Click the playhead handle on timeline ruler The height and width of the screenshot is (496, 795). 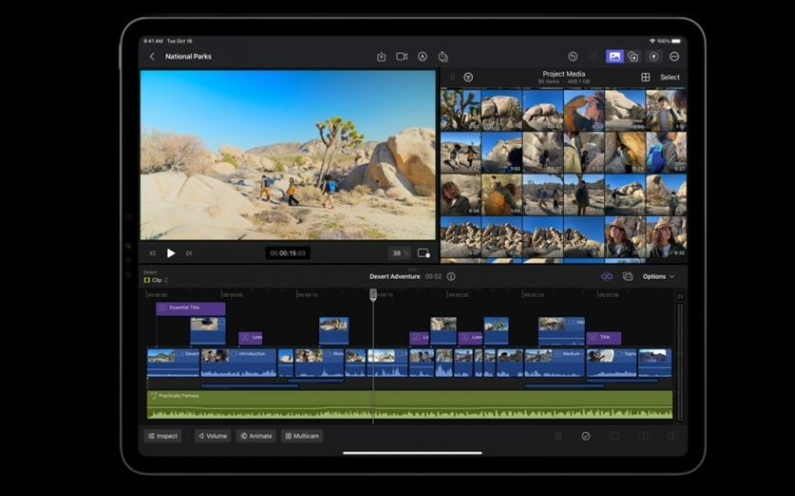point(373,294)
